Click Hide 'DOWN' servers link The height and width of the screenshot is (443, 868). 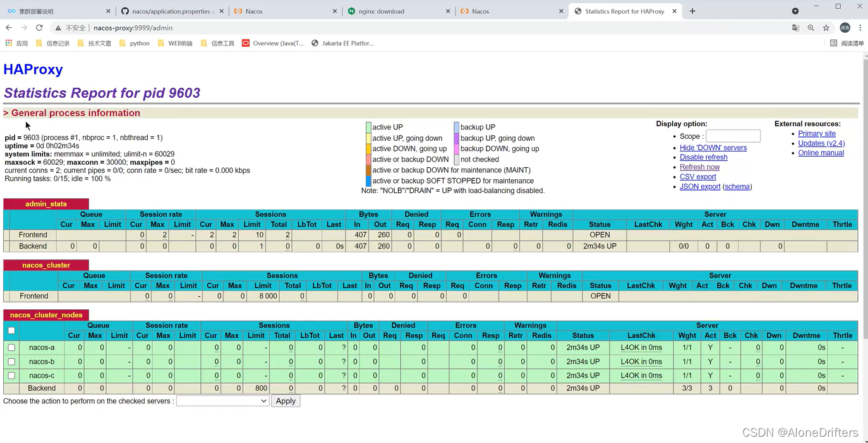point(713,148)
